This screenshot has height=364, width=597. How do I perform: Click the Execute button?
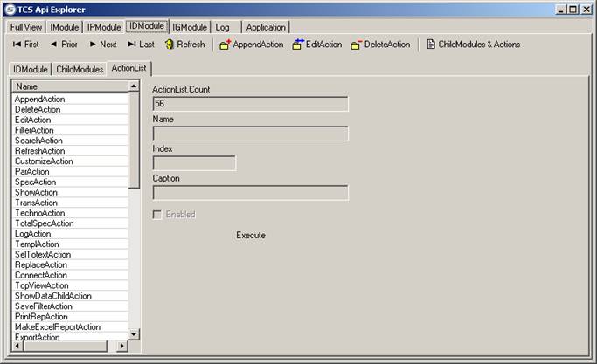pos(251,236)
